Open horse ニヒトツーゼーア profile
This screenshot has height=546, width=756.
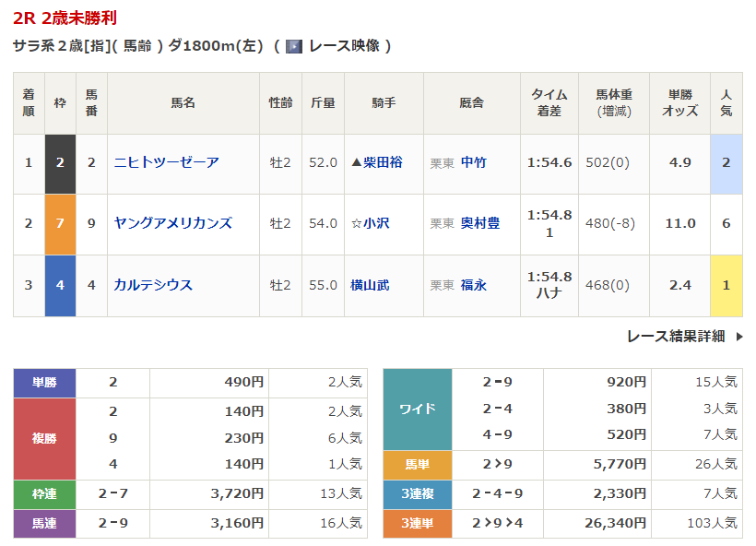point(166,162)
